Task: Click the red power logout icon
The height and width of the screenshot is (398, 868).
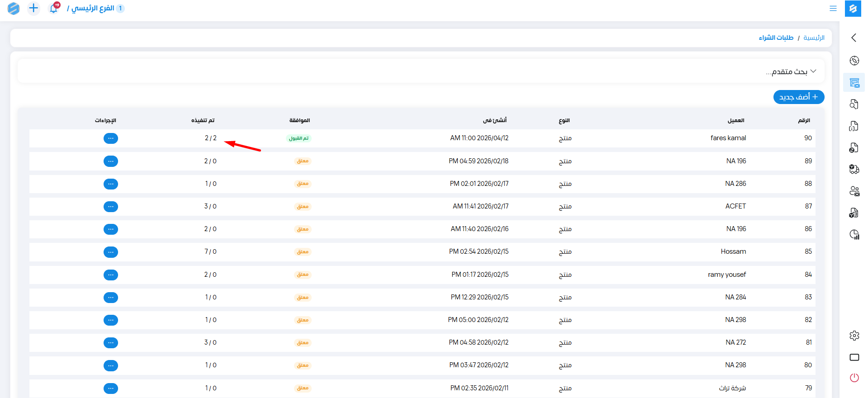Action: pos(854,378)
